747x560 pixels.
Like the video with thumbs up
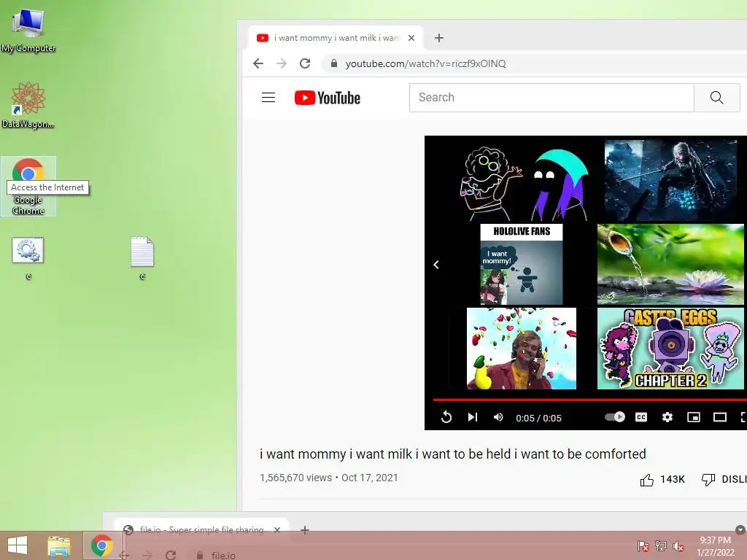(x=646, y=480)
